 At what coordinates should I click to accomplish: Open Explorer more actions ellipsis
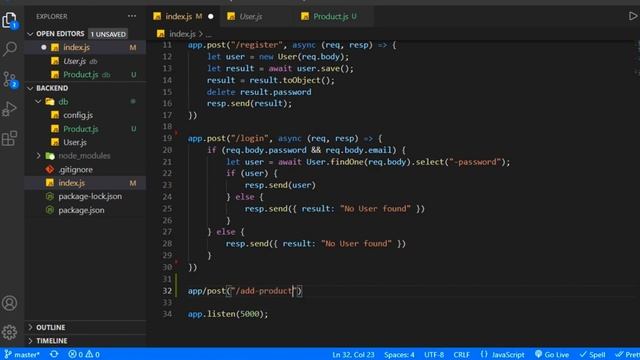click(132, 16)
